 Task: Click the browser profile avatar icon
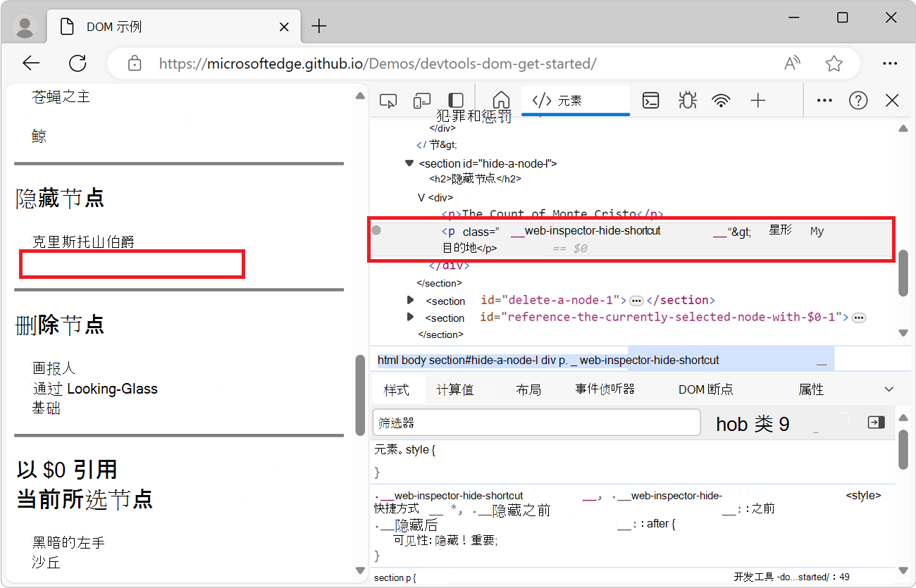[x=25, y=27]
